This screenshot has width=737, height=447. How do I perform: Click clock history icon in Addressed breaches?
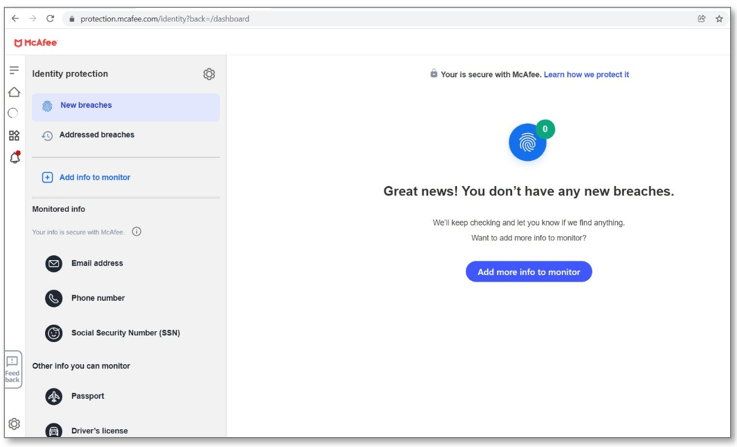(x=47, y=136)
